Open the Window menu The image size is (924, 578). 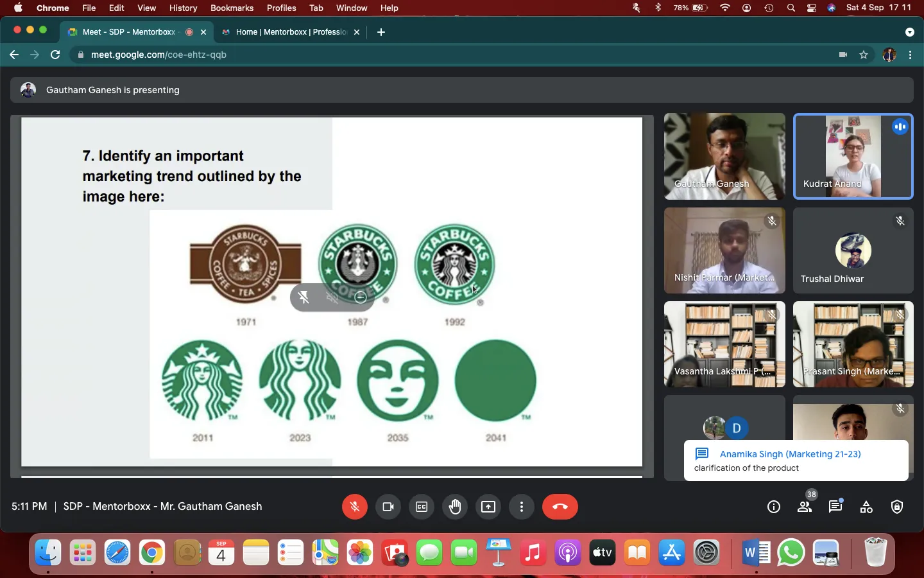coord(352,8)
